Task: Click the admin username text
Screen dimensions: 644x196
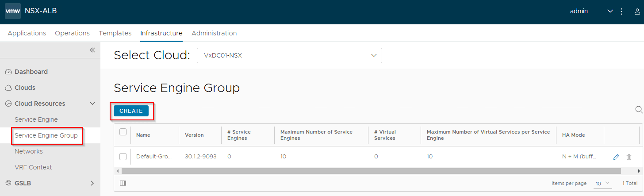Action: (579, 12)
